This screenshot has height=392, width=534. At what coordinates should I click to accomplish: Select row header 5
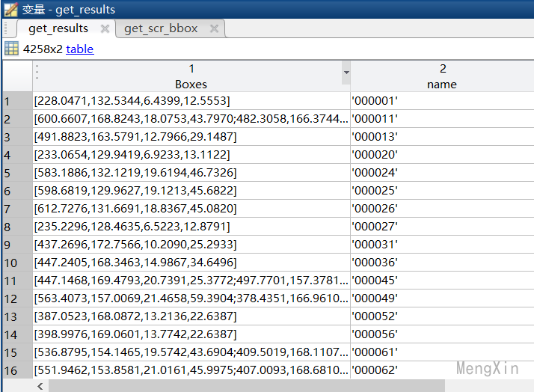pyautogui.click(x=17, y=173)
